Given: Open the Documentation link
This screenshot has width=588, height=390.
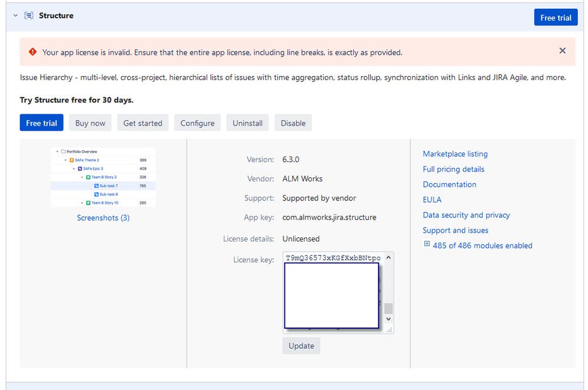Looking at the screenshot, I should point(450,184).
